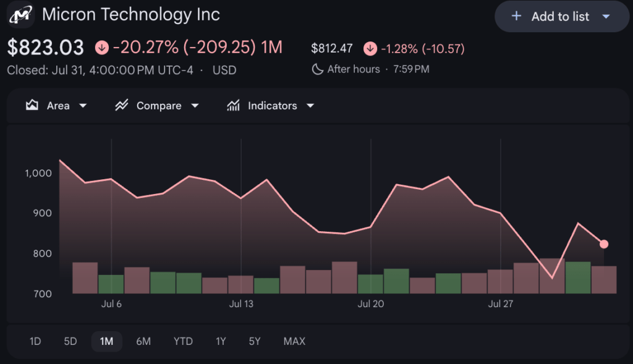Screen dimensions: 633x364
Task: Click the Jul 27 axis label
Action: pos(501,304)
